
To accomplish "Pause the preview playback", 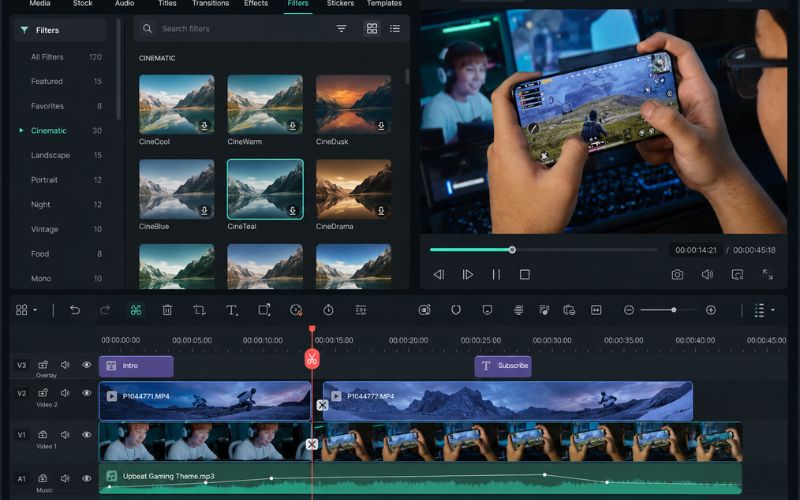I will pos(496,274).
